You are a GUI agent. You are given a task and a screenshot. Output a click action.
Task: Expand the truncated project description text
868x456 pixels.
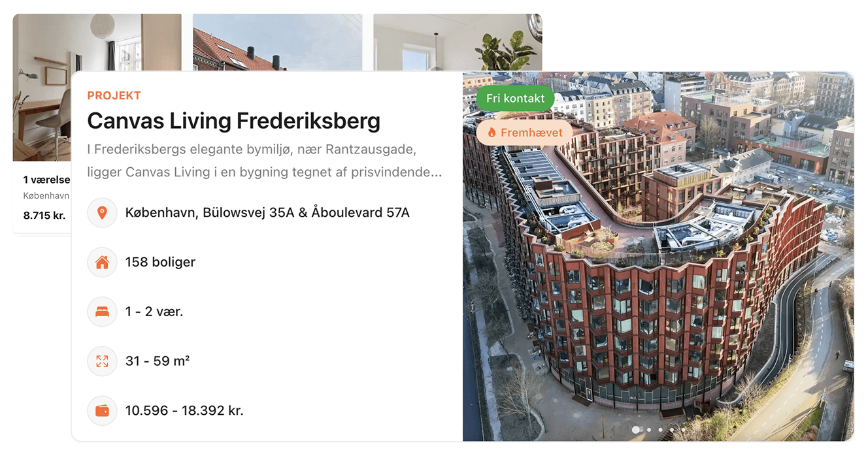click(x=265, y=161)
